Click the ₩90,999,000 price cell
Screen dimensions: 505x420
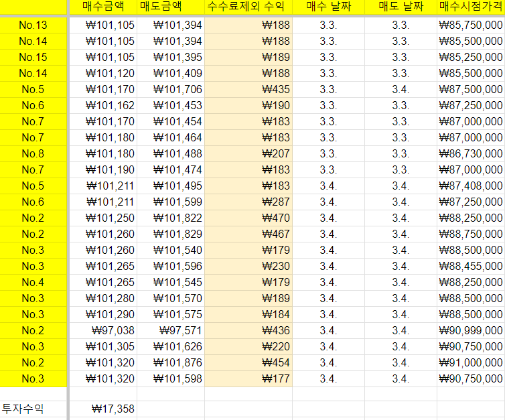click(x=471, y=330)
